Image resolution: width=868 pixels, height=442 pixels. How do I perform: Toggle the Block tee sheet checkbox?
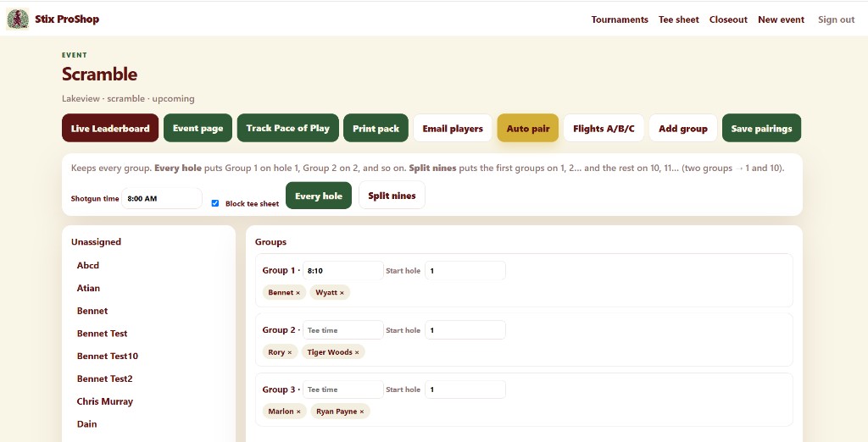click(x=215, y=203)
